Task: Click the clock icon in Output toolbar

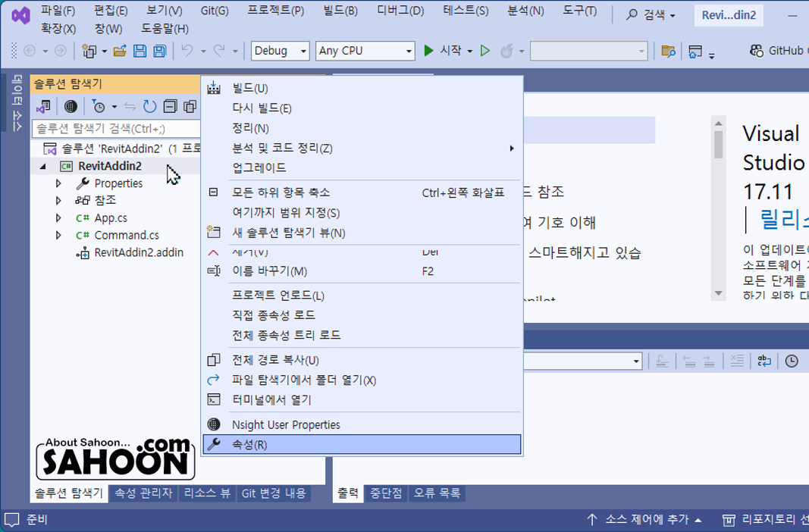Action: (792, 361)
